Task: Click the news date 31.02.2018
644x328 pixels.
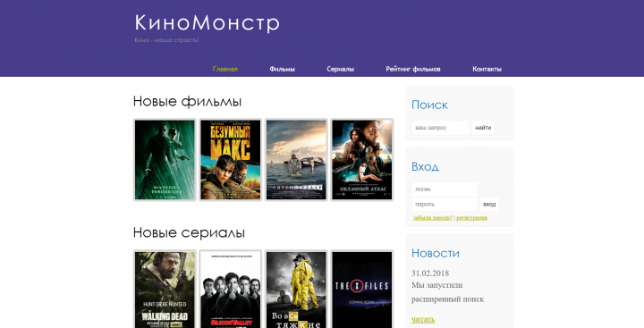Action: (x=430, y=273)
